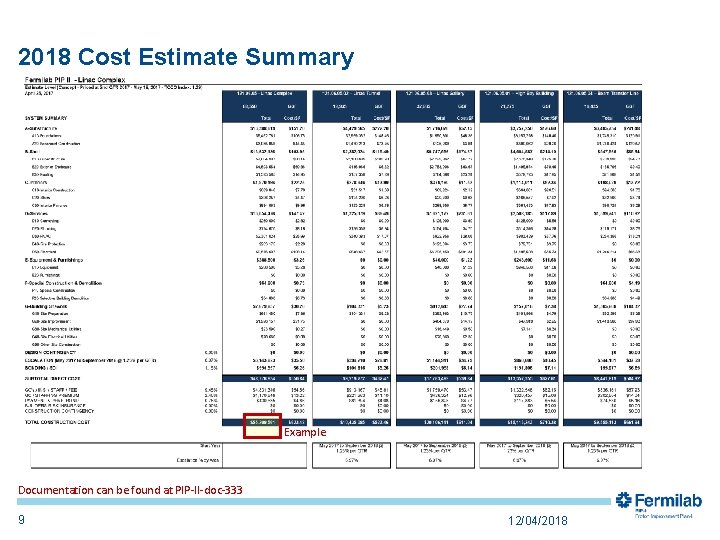720x540 pixels.
Task: Click the "SYSTEM SUMMARY" label
Action: (x=46, y=118)
